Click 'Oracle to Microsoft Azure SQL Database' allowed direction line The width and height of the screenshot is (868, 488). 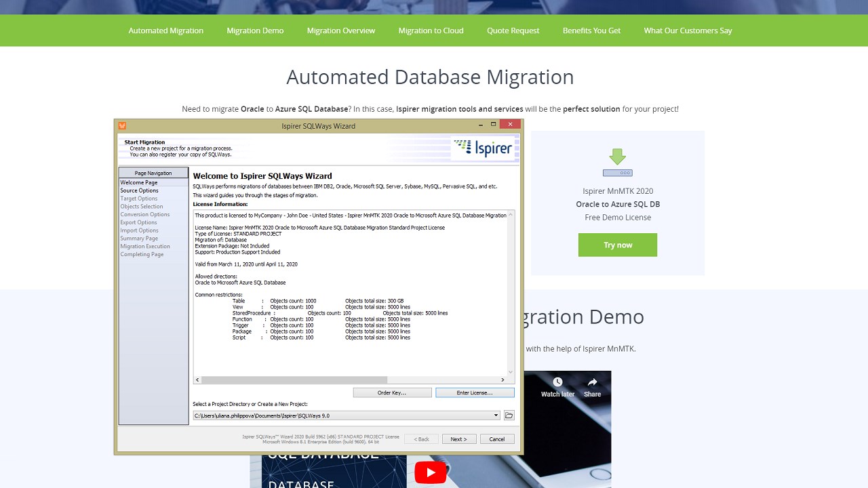[240, 283]
